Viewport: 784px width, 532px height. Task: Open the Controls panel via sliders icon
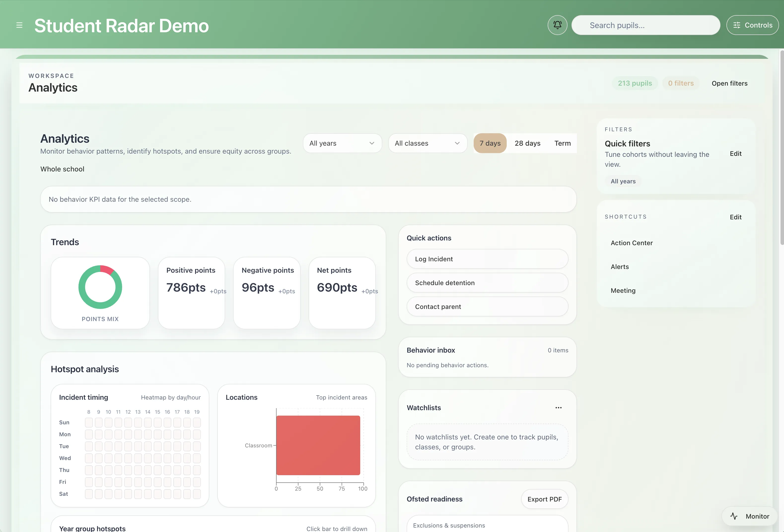click(x=752, y=25)
